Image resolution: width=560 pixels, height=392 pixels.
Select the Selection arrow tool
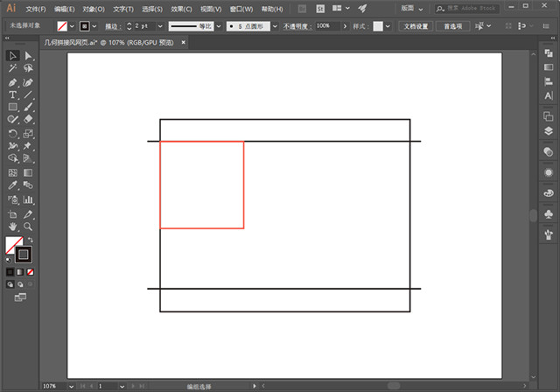[x=13, y=56]
